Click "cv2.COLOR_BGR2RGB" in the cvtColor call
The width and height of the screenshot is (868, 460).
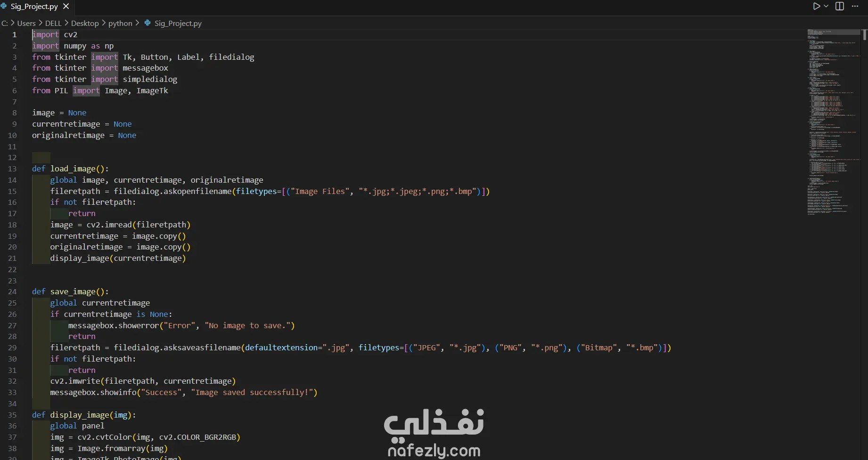(x=197, y=437)
